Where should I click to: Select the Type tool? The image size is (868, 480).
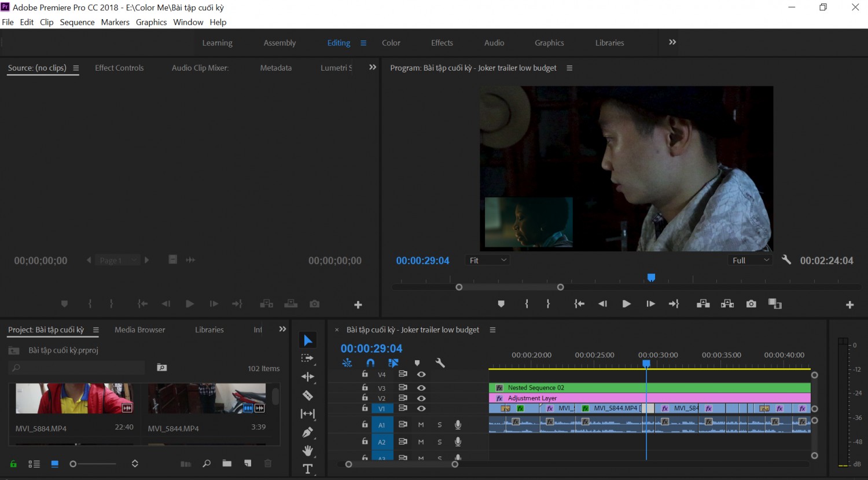point(308,469)
